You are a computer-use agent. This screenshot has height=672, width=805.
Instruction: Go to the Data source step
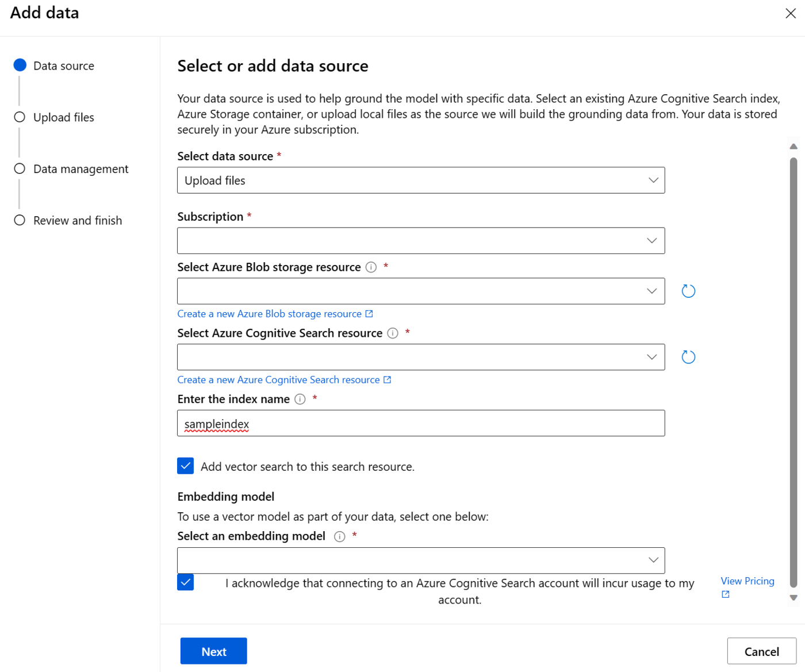click(54, 66)
